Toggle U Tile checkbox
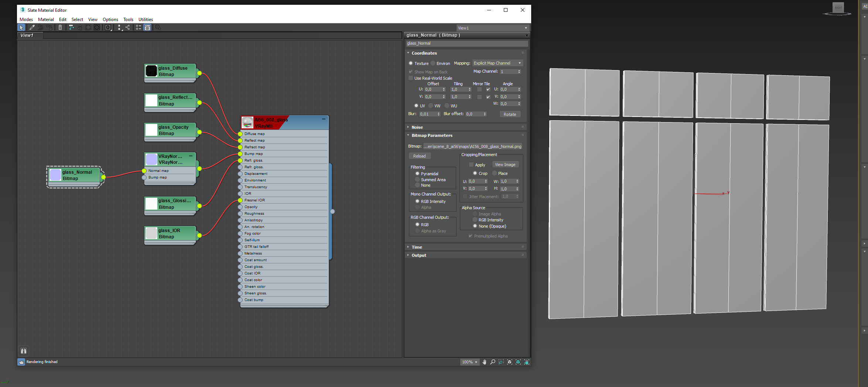 coord(488,89)
